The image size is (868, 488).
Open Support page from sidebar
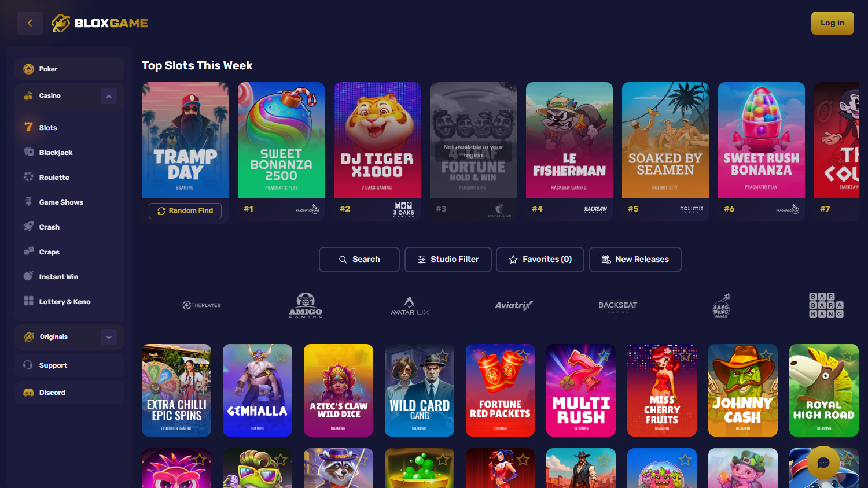pos(69,365)
